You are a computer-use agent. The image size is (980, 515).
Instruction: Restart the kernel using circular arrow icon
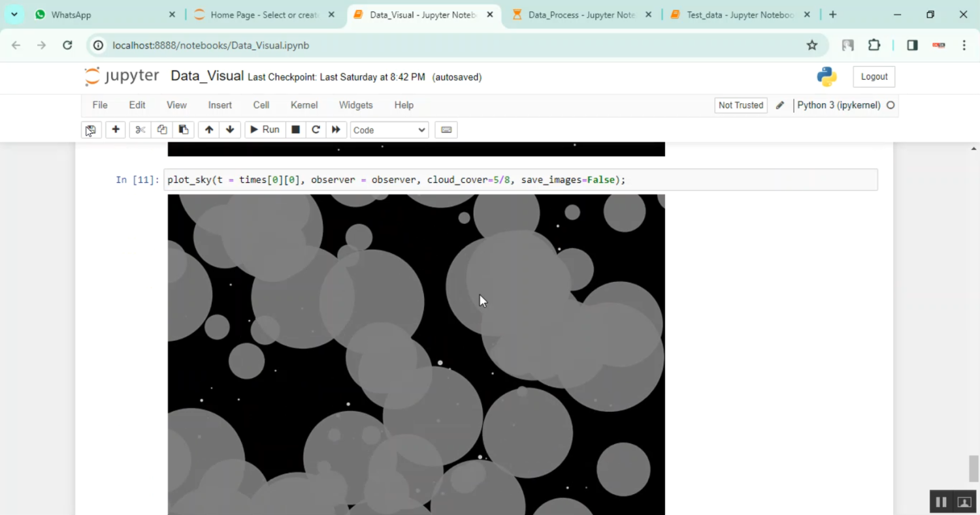[x=316, y=129]
